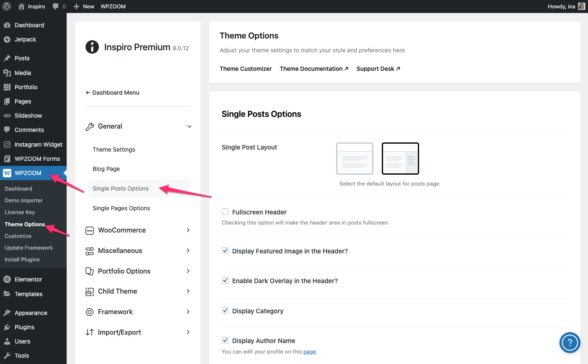588x364 pixels.
Task: Click the Jetpack lightning icon
Action: click(x=7, y=39)
